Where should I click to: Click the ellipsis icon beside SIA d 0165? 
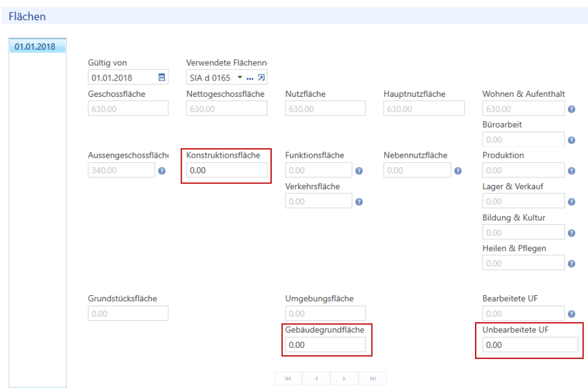[x=250, y=78]
